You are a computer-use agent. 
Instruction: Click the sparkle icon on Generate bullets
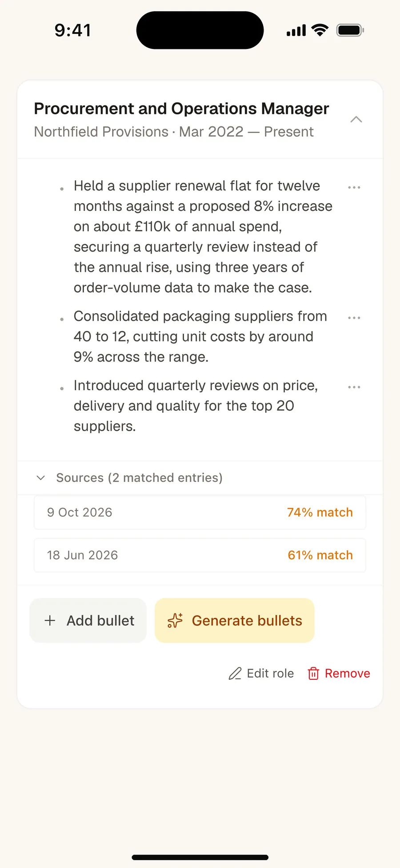[x=175, y=621]
